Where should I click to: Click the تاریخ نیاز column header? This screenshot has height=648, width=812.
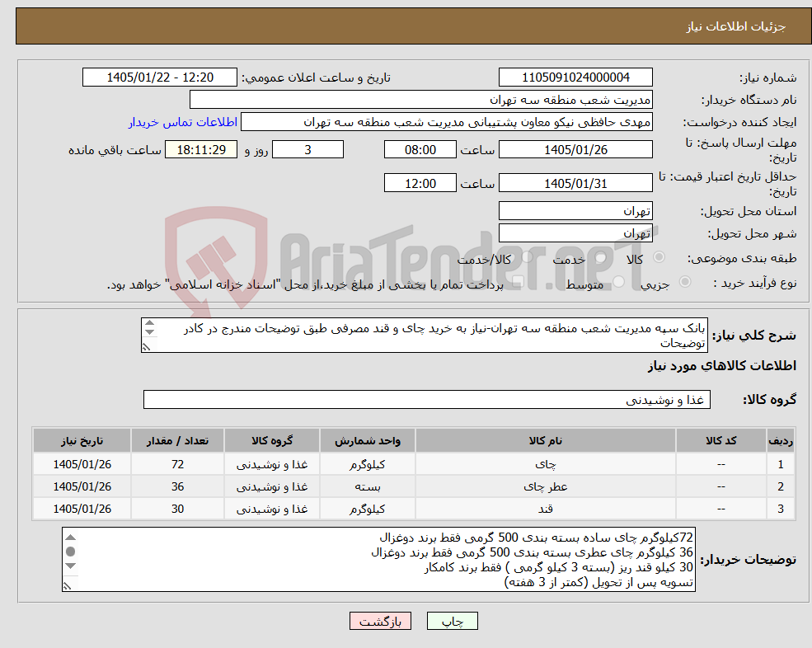point(82,441)
